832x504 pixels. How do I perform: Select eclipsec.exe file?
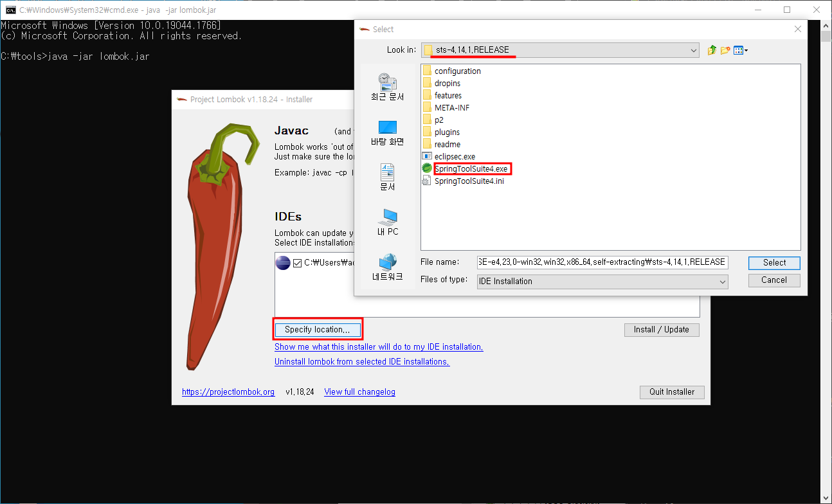(x=449, y=156)
